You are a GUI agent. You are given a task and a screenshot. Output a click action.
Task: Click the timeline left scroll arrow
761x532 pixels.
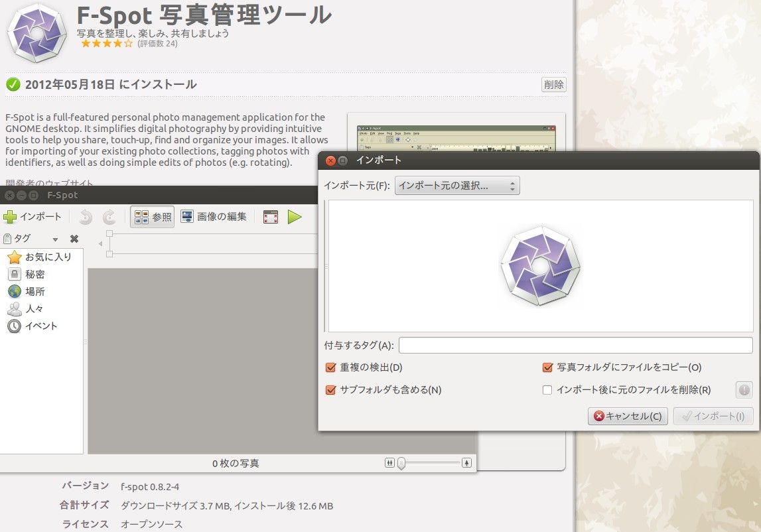[100, 243]
